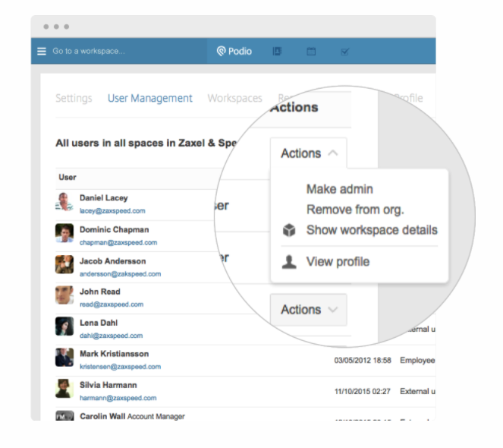Click Daniel Lacey's avatar
Screen dimensions: 503x448
pos(64,203)
